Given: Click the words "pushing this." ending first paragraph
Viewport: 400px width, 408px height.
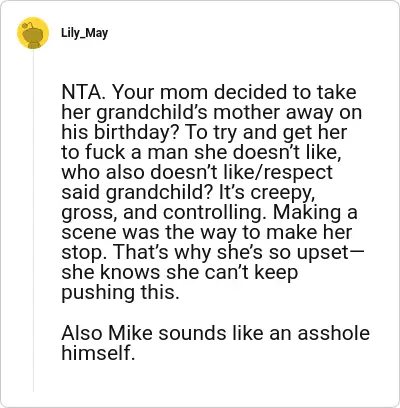Looking at the screenshot, I should pyautogui.click(x=120, y=293).
